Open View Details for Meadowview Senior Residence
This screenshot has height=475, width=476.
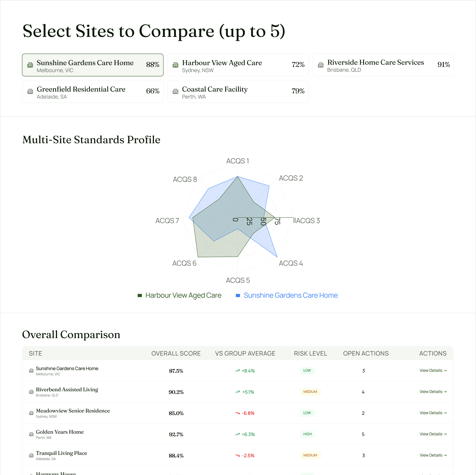pos(433,413)
